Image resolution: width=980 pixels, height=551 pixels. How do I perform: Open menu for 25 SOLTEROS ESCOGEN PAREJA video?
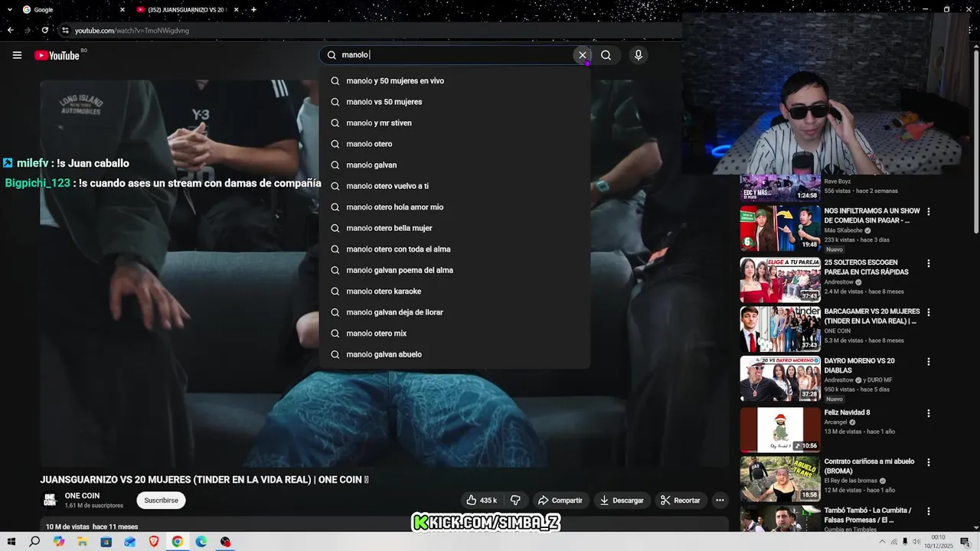coord(929,263)
